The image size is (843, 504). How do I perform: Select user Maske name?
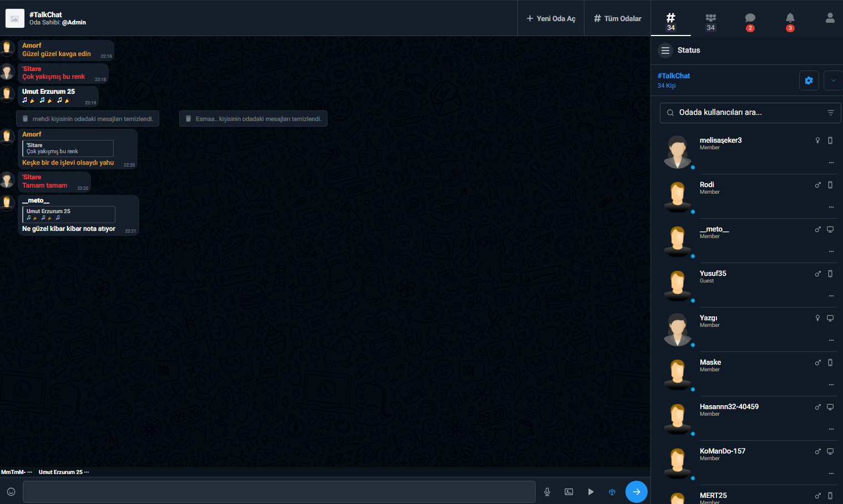click(x=710, y=362)
